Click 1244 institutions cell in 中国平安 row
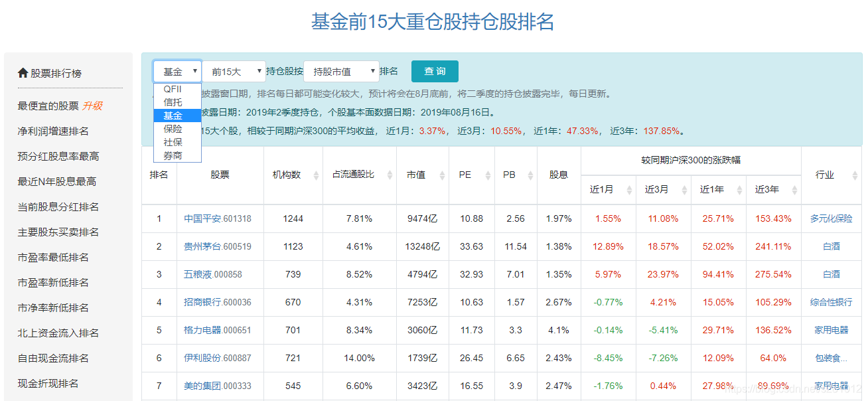The image size is (868, 401). tap(293, 218)
